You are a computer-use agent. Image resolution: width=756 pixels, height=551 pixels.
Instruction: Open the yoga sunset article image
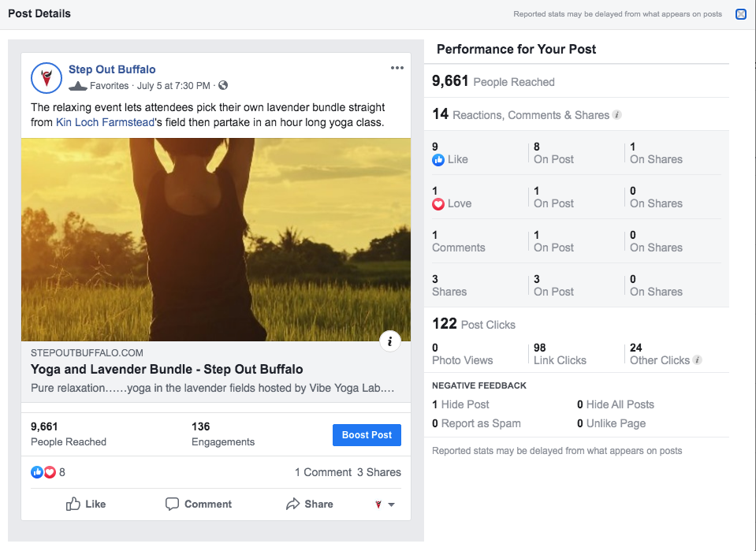click(x=216, y=240)
